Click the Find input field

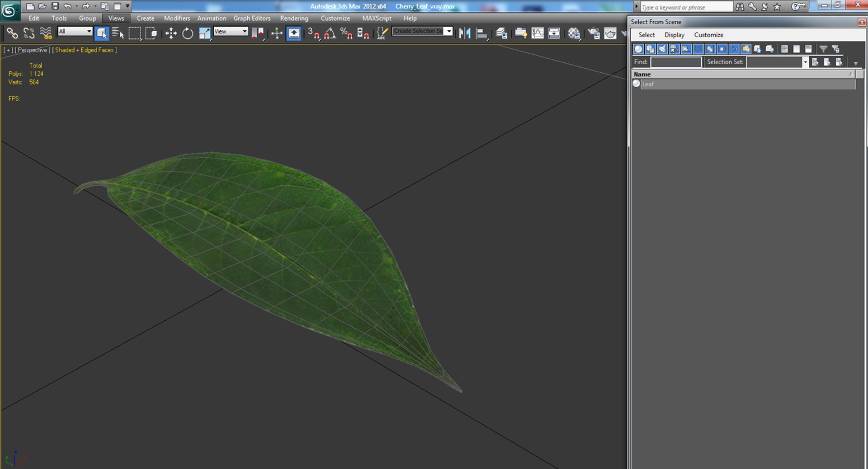click(676, 62)
